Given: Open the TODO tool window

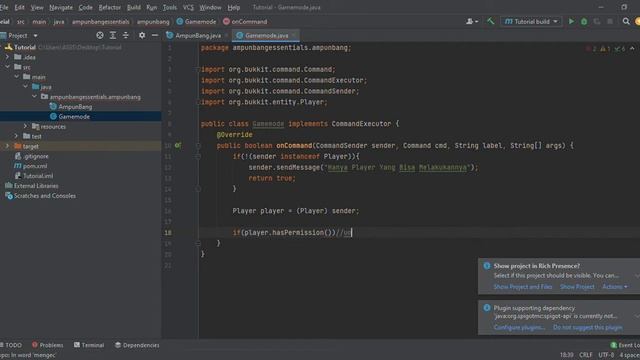Looking at the screenshot, I should [x=11, y=345].
